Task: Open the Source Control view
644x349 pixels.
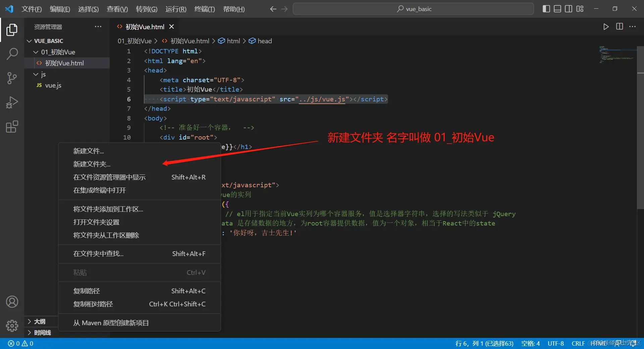Action: (x=12, y=78)
